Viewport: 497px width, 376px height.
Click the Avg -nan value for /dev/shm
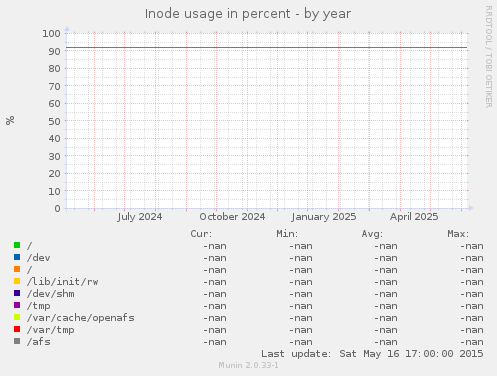(x=386, y=294)
